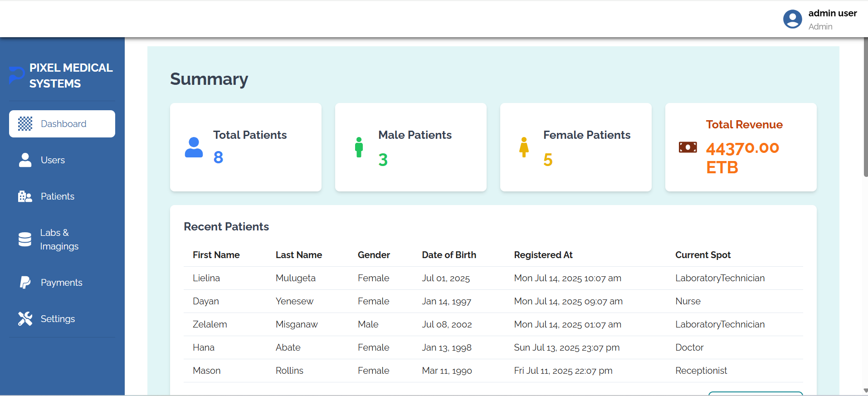Screen dimensions: 868x396
Task: Click Mon Jul 14, 2025 09:07 am
Action: (568, 301)
